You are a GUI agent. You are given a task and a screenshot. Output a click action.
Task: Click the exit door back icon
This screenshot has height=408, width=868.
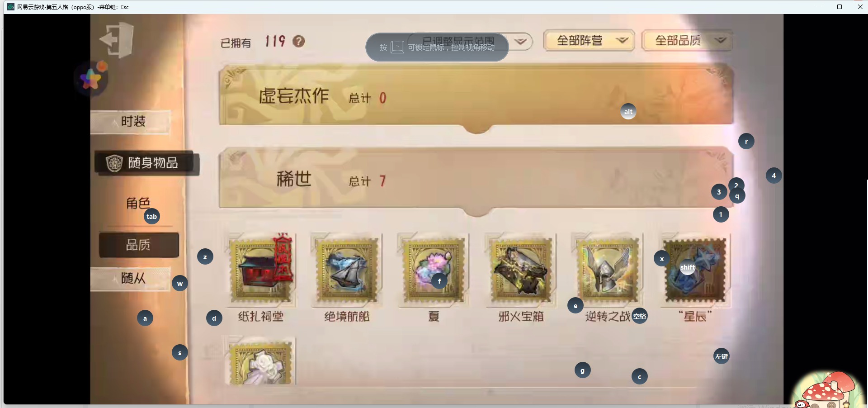(x=116, y=40)
